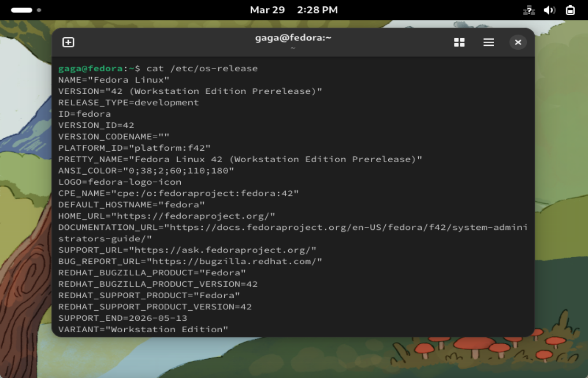Click the gaga@fedora:~ window title

point(293,38)
